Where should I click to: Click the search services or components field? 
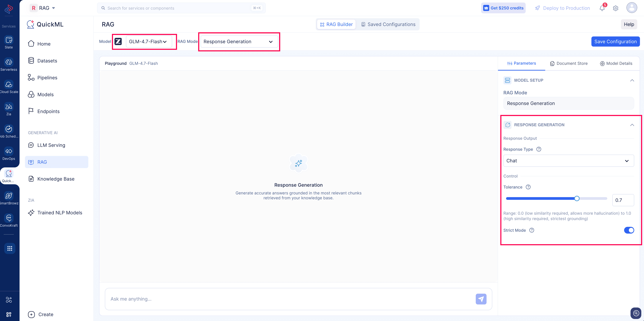tap(181, 8)
